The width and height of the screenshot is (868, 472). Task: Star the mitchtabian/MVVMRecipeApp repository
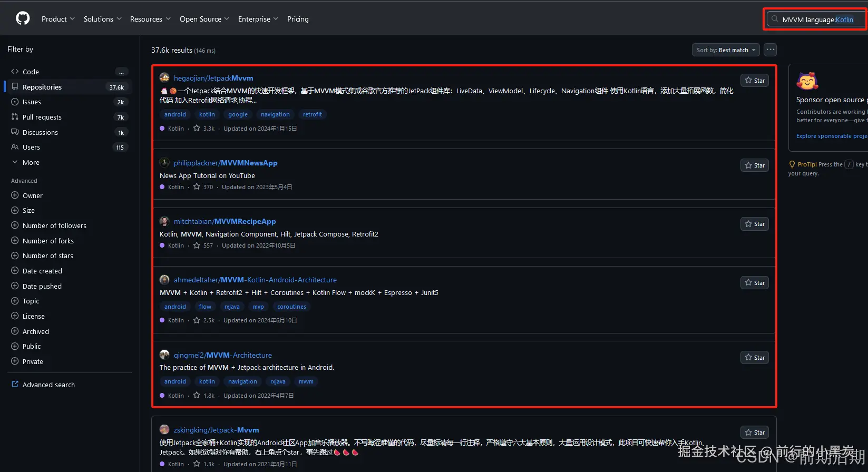pyautogui.click(x=755, y=224)
